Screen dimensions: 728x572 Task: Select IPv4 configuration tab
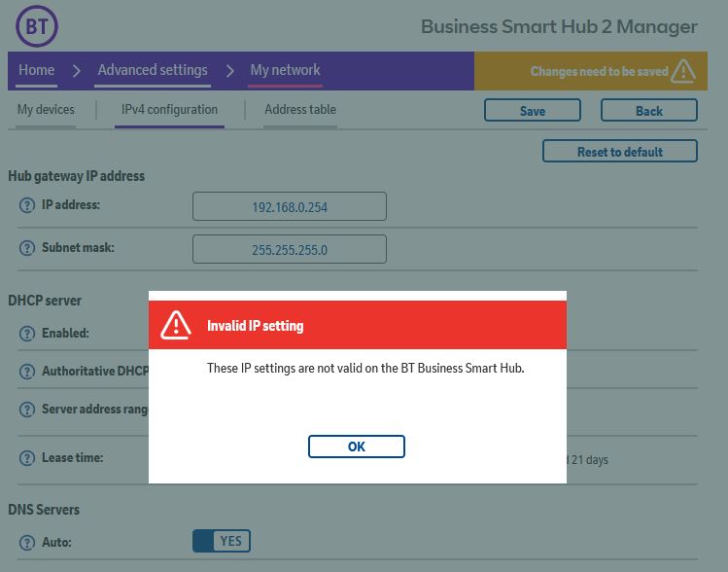169,110
